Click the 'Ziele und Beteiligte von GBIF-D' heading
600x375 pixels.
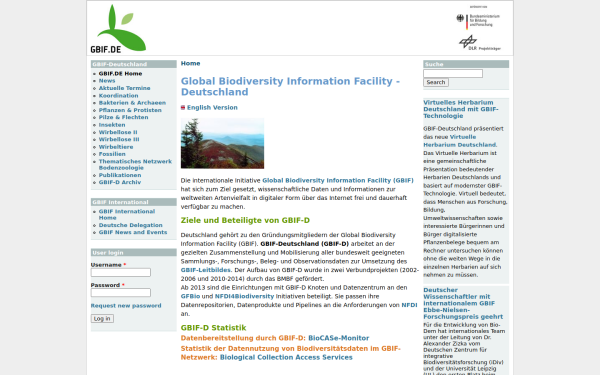[x=245, y=220]
